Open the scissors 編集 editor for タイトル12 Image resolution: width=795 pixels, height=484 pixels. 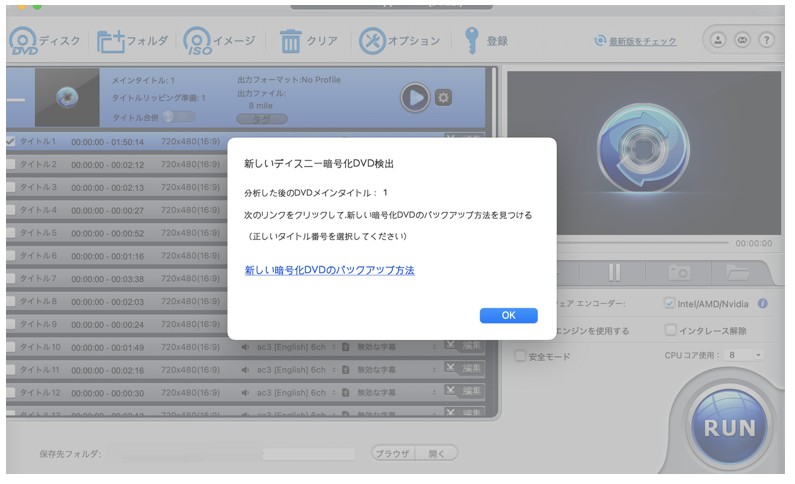tap(463, 391)
